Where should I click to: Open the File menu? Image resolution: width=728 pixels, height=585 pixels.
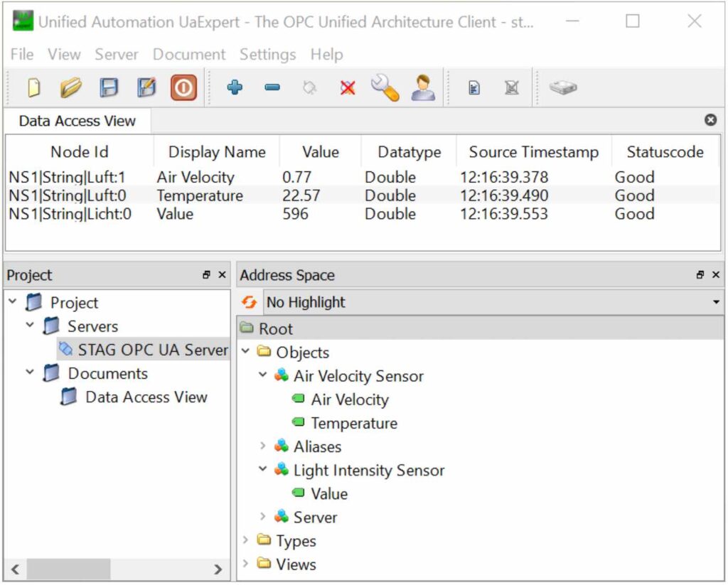tap(22, 54)
